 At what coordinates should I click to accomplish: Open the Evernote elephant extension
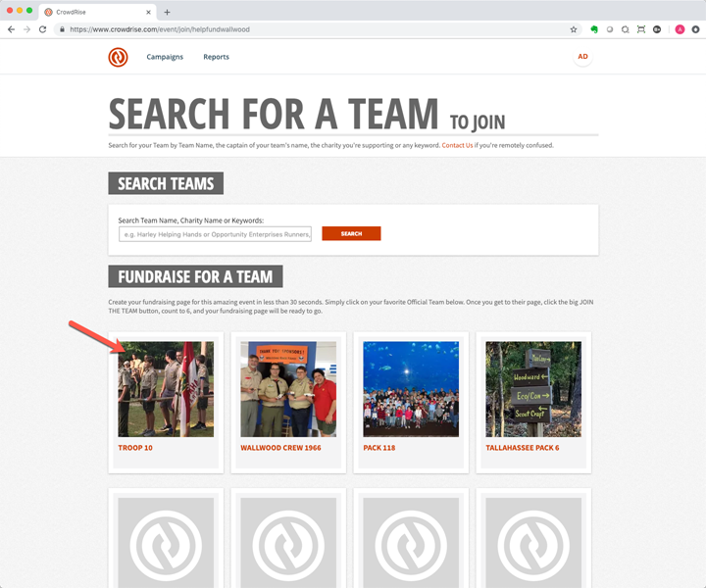(x=594, y=29)
